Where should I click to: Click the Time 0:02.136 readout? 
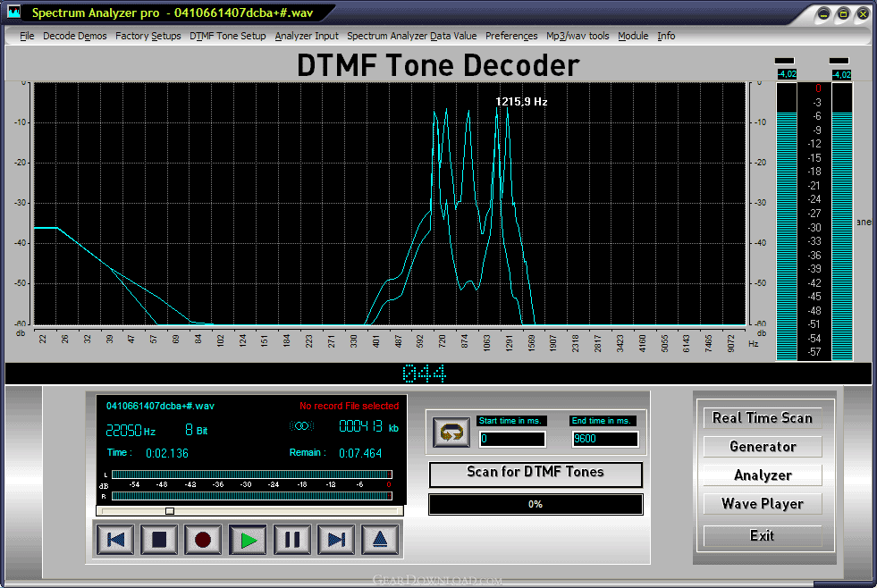click(148, 453)
